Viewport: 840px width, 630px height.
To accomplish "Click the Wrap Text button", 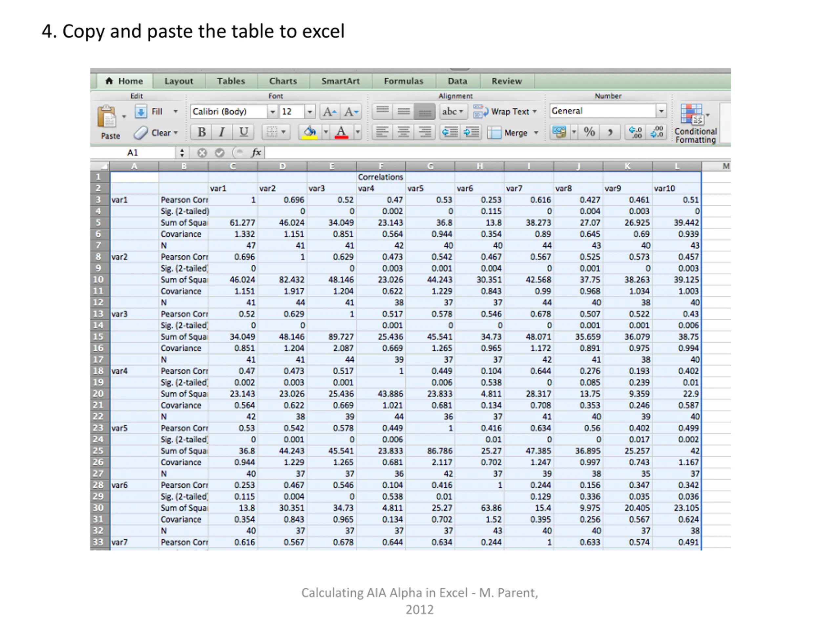I will 505,112.
